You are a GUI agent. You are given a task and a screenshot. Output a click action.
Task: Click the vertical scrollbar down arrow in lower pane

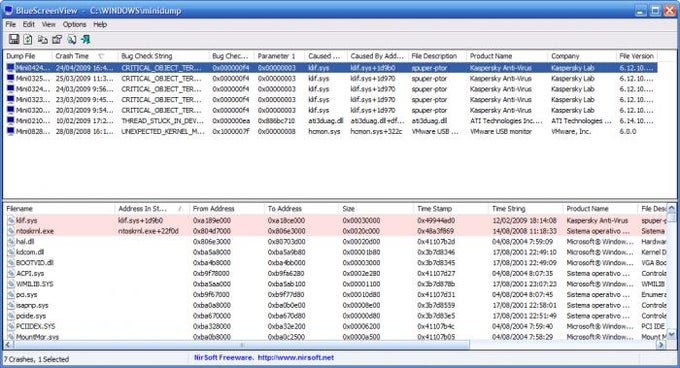click(671, 335)
